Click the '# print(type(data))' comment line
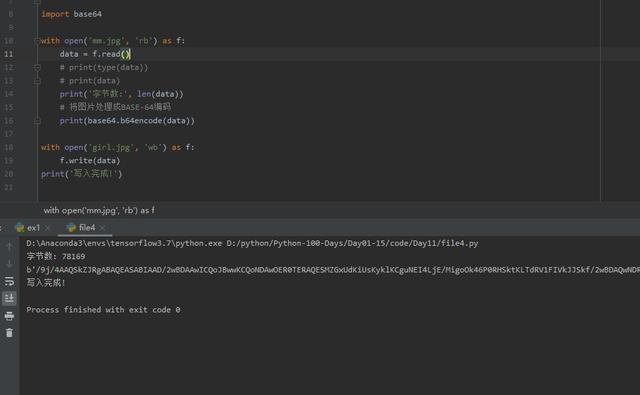The height and width of the screenshot is (395, 640). (104, 67)
